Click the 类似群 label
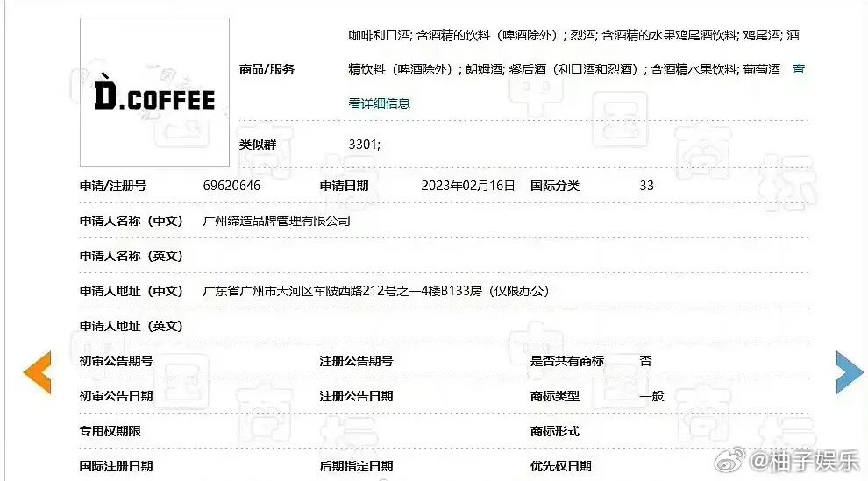The width and height of the screenshot is (868, 481). click(x=258, y=145)
